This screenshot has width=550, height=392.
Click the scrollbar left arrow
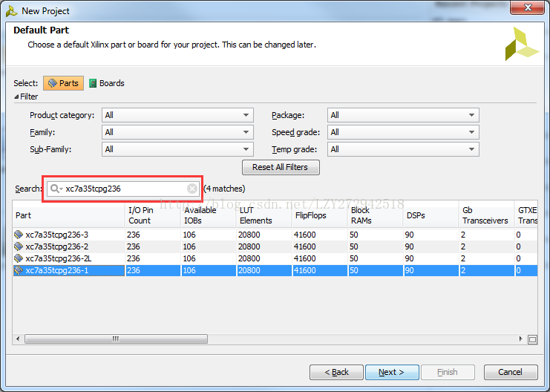point(18,339)
